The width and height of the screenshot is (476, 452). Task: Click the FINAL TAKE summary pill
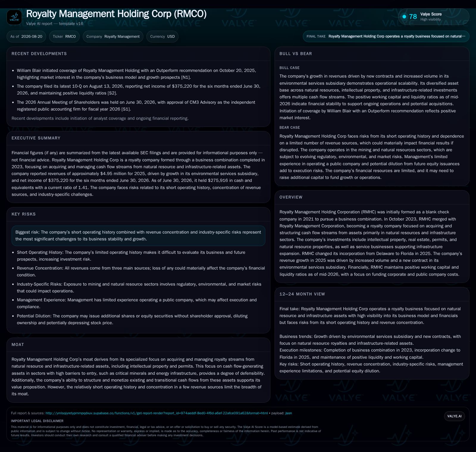point(386,36)
